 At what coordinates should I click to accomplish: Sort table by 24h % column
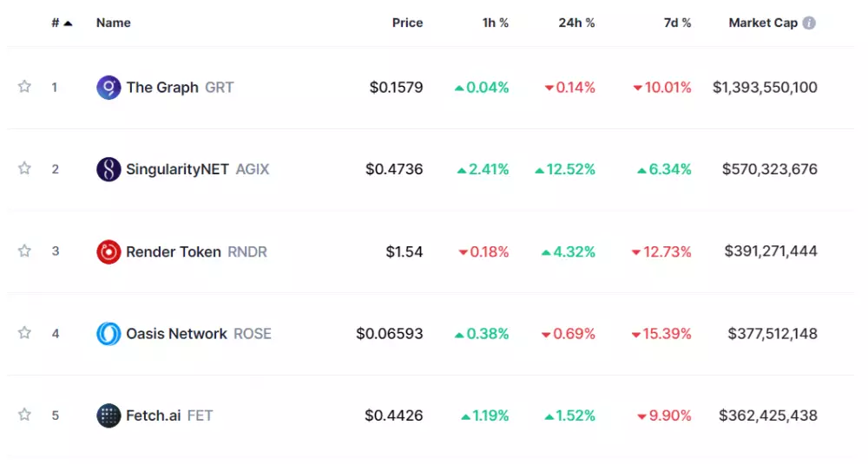tap(576, 23)
